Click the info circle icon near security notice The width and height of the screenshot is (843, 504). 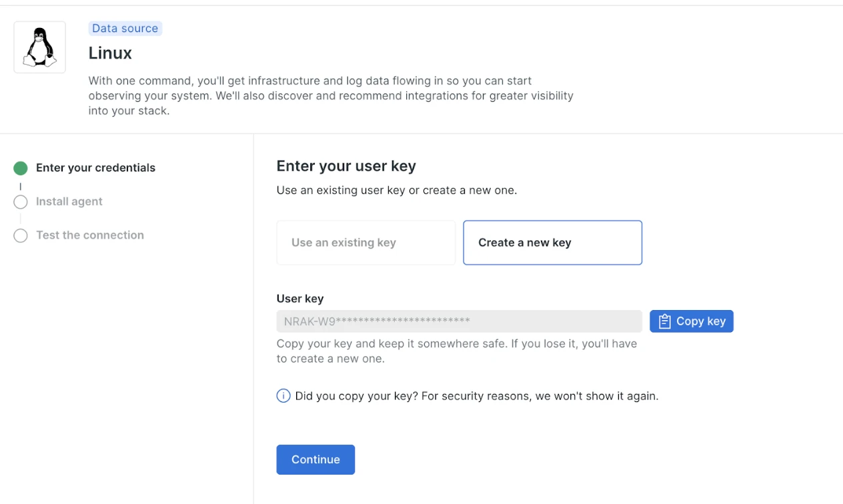(x=283, y=396)
